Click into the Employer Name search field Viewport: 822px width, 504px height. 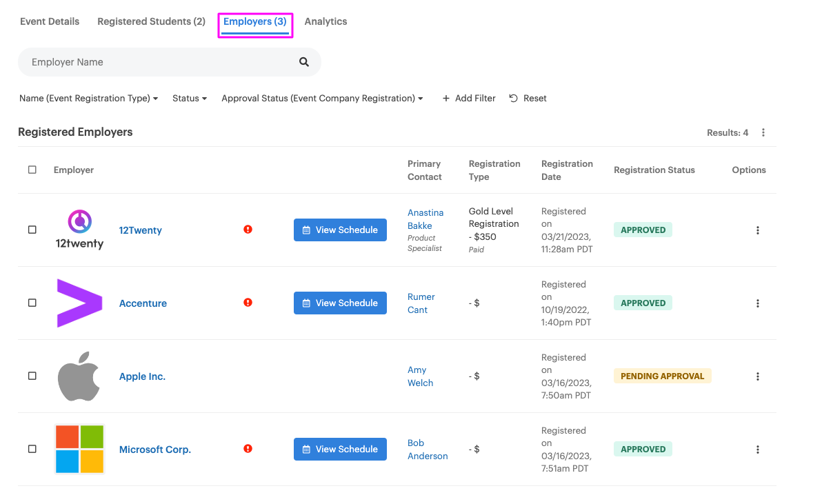point(159,62)
